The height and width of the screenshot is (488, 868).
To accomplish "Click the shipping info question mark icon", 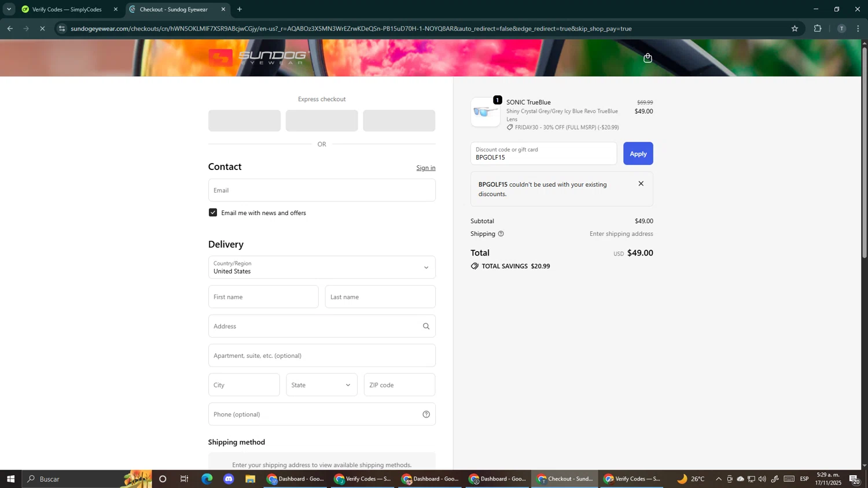I will [x=501, y=234].
